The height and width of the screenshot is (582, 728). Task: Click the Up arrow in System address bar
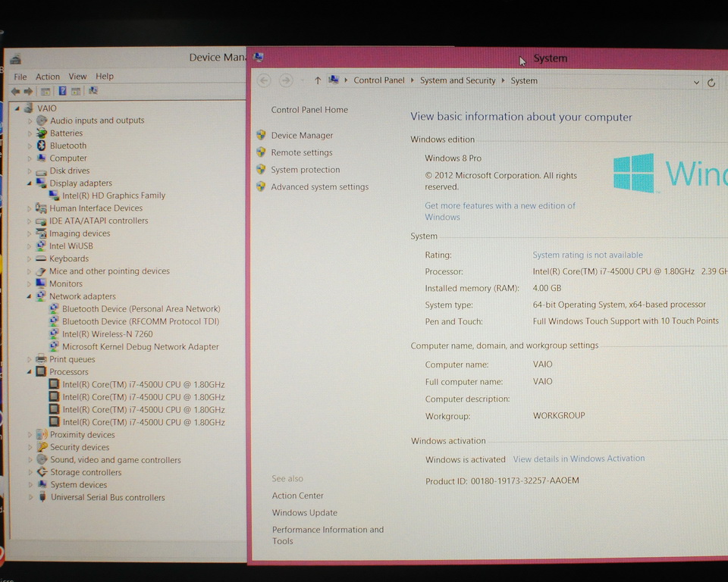pos(318,81)
